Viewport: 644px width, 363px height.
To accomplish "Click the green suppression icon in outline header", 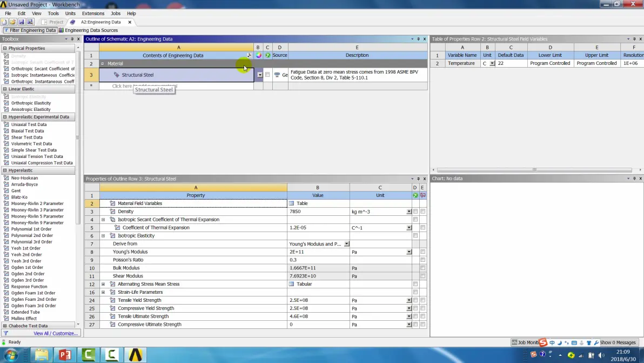I will click(268, 55).
